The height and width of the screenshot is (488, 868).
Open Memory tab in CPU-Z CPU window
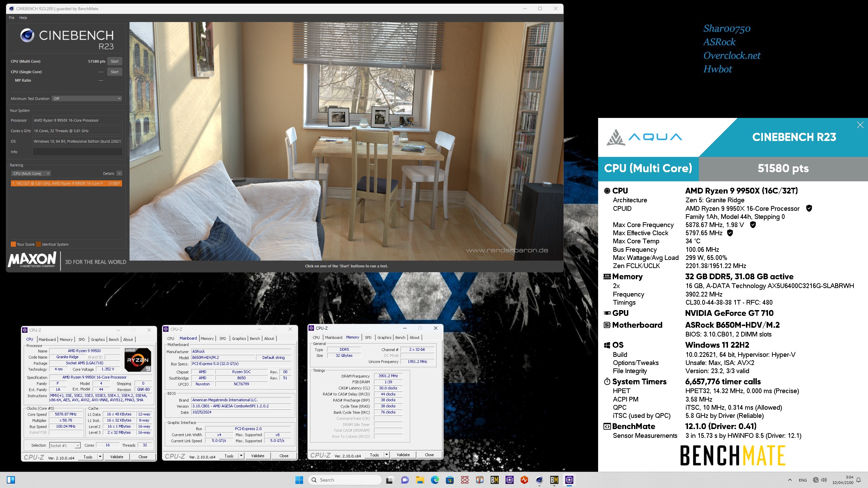(x=66, y=340)
